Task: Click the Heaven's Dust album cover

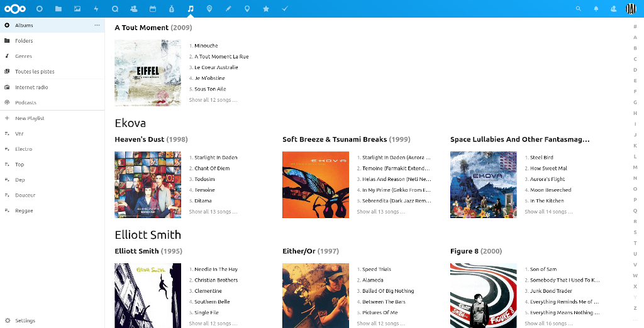Action: 148,185
